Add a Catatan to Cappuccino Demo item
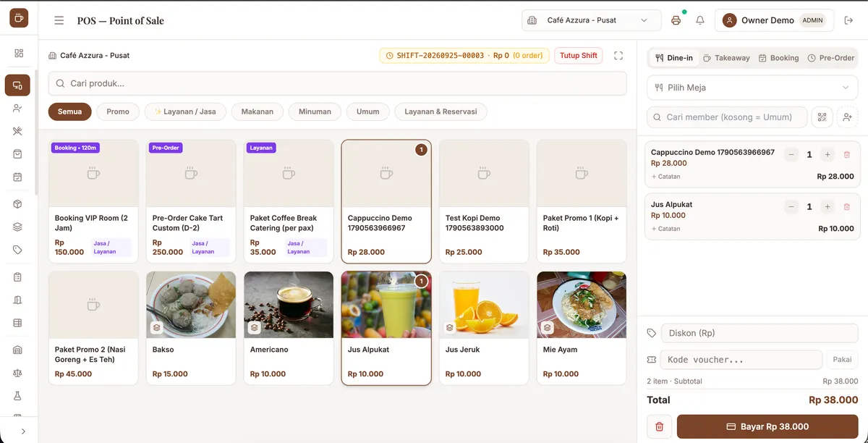Screen dimensions: 868x443 666,177
